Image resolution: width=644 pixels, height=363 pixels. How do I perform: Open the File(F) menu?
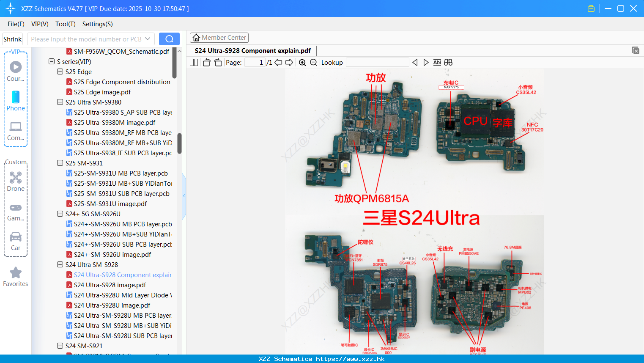click(16, 24)
